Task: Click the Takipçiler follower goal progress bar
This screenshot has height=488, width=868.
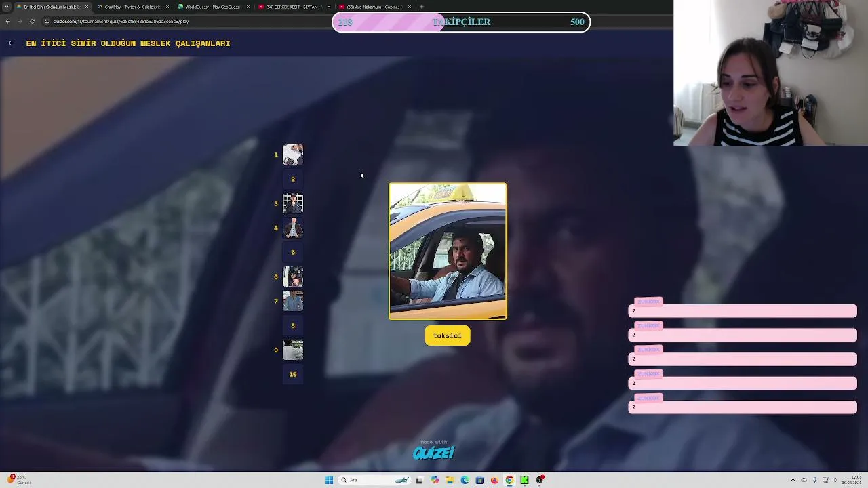Action: coord(461,22)
